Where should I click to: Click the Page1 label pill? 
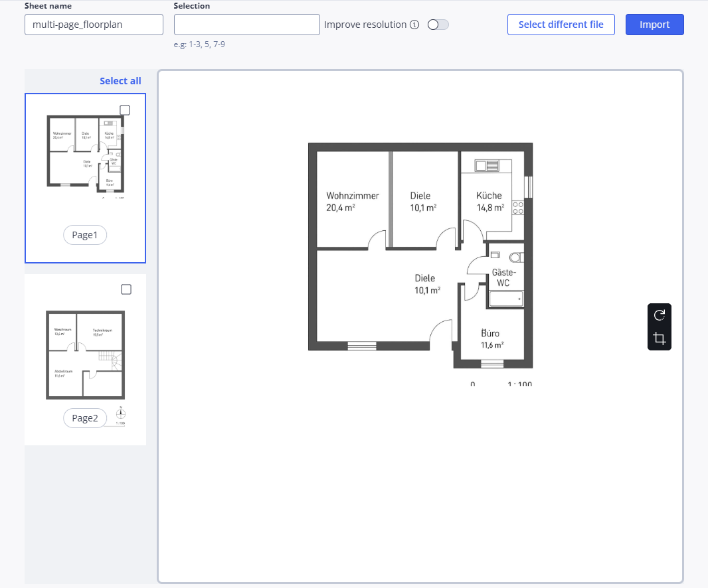pos(85,235)
